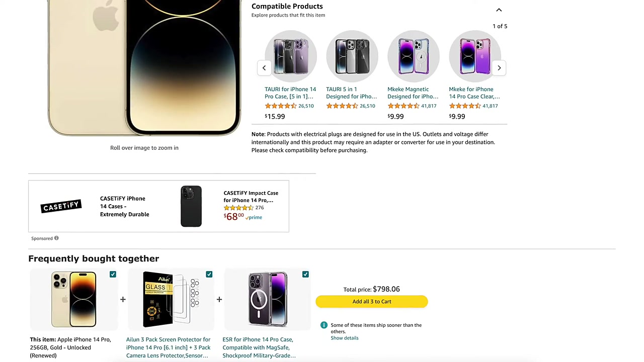Open Mkeke iPhone 14 Pro Case Clear link
The image size is (644, 362).
(473, 93)
